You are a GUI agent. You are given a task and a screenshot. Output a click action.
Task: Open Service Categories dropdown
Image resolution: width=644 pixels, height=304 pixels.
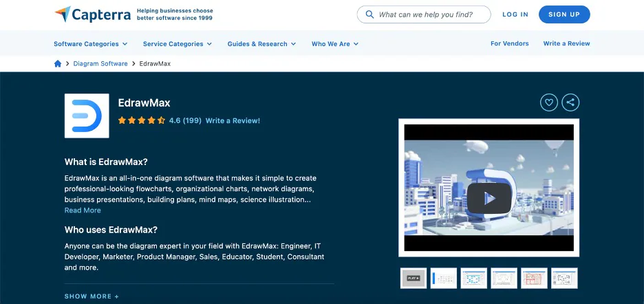(178, 44)
